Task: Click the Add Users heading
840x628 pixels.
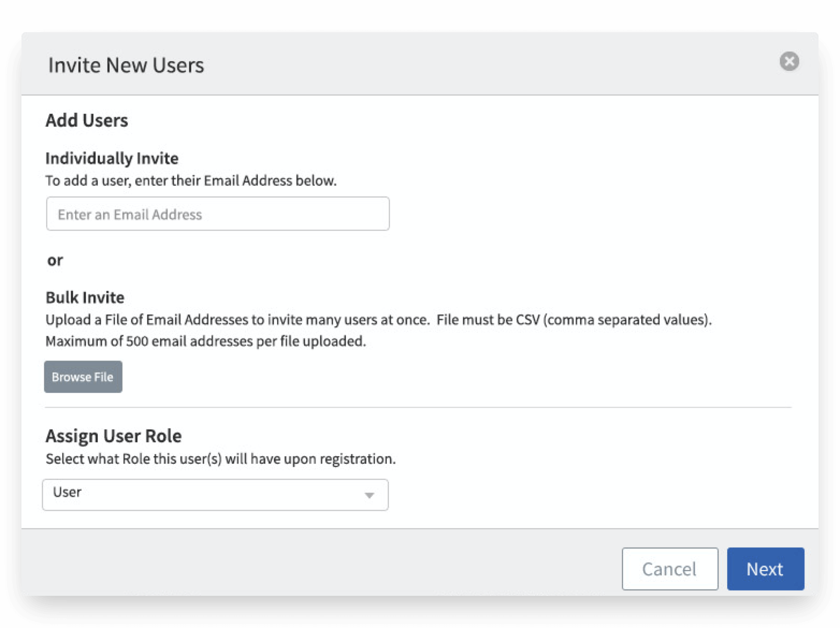Action: [x=86, y=120]
